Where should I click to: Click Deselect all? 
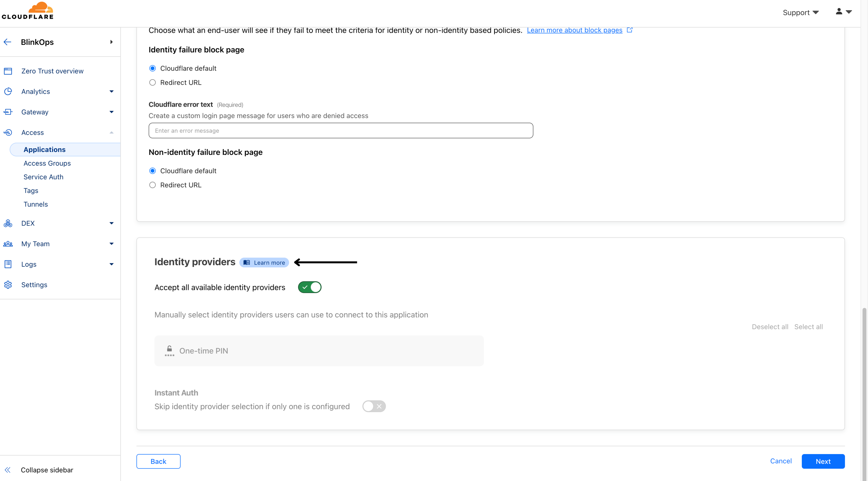pyautogui.click(x=770, y=327)
